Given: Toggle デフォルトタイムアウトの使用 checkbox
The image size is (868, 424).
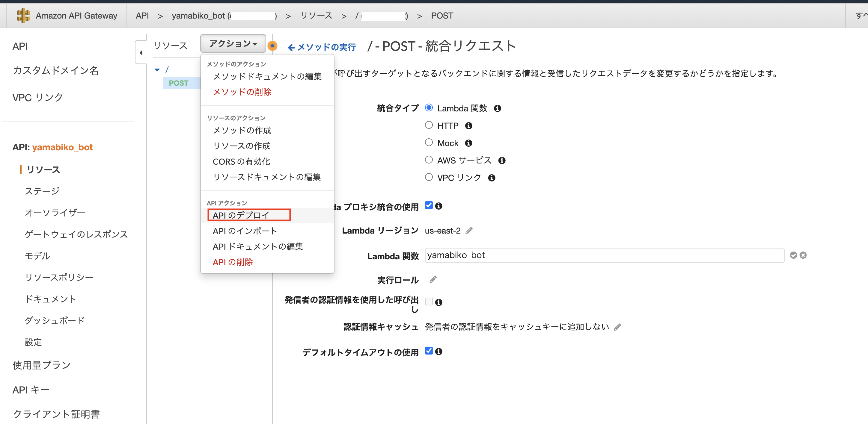Looking at the screenshot, I should coord(429,351).
